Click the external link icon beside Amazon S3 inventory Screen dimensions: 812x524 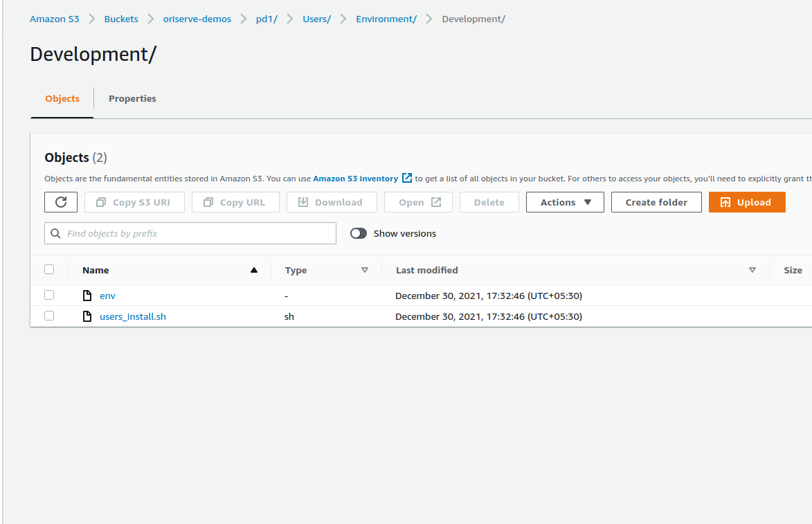pos(407,179)
